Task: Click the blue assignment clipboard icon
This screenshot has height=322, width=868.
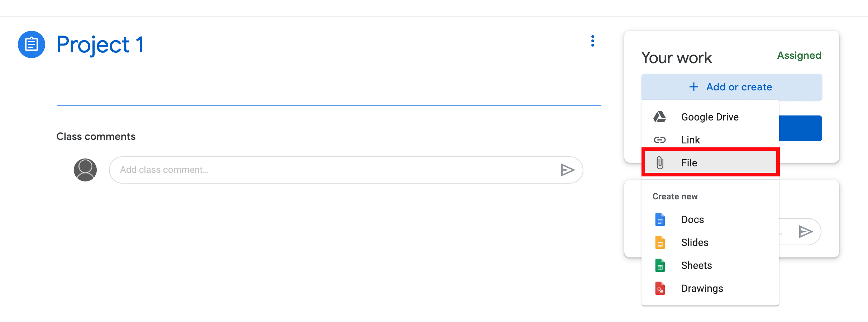Action: 31,44
